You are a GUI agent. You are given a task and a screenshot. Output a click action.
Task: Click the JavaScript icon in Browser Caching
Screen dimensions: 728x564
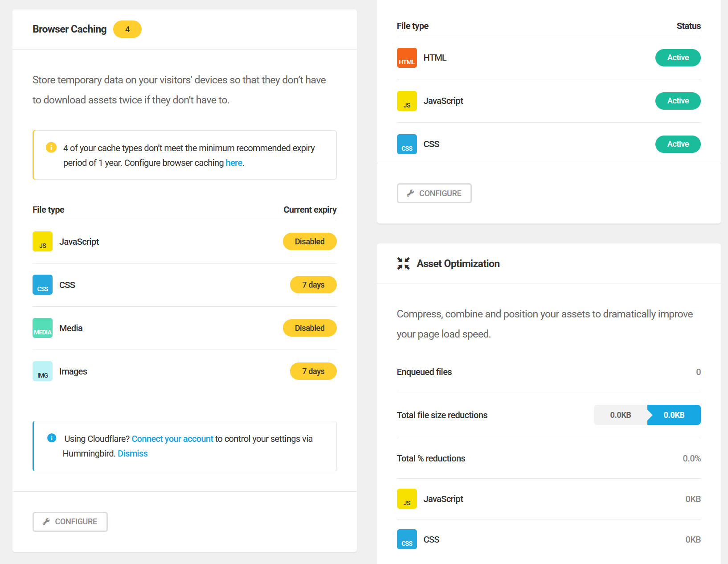pos(42,242)
